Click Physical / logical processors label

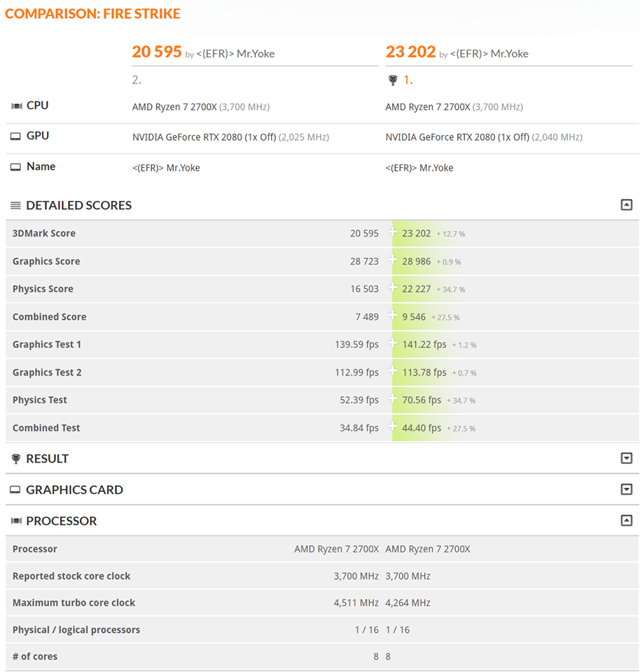pos(76,629)
